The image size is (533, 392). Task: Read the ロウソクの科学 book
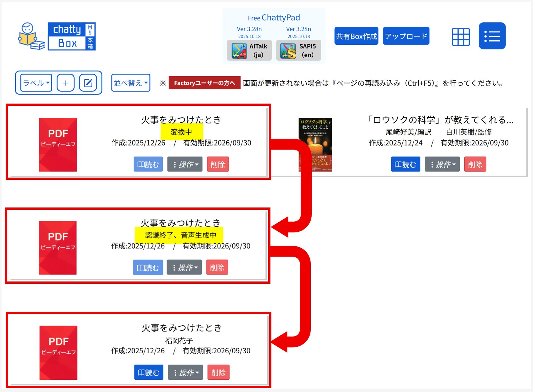tap(405, 164)
